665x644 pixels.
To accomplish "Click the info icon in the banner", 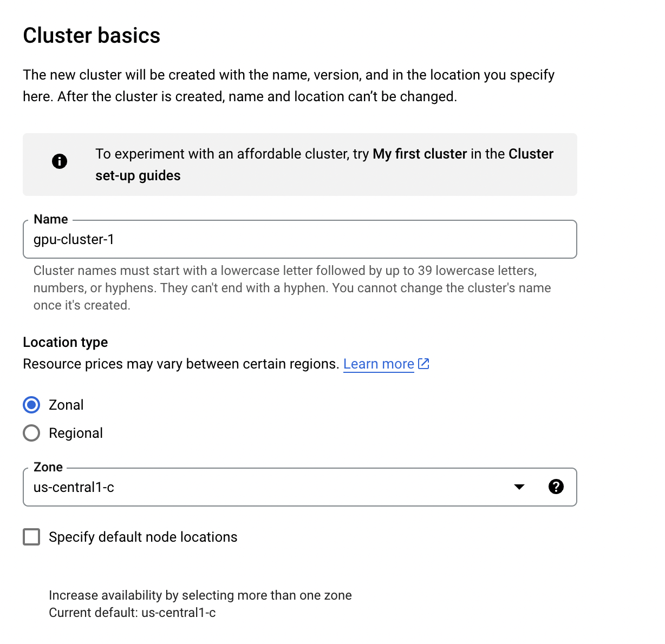I will (x=60, y=161).
